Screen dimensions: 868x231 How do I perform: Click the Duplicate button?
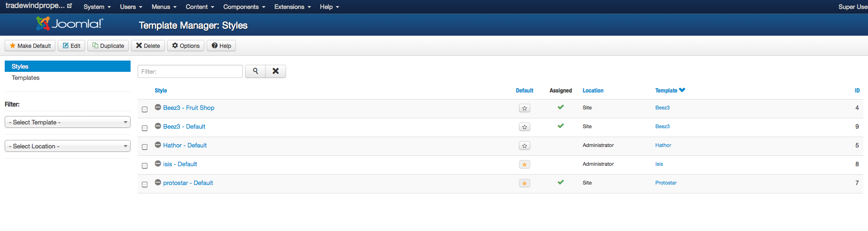(108, 46)
